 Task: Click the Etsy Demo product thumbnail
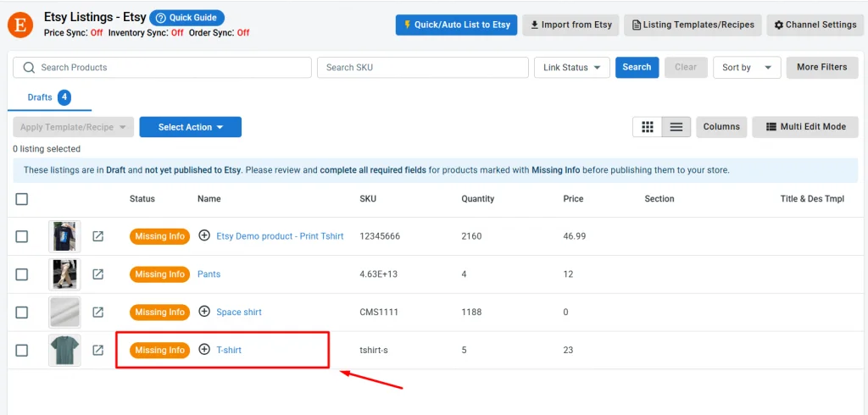coord(64,236)
